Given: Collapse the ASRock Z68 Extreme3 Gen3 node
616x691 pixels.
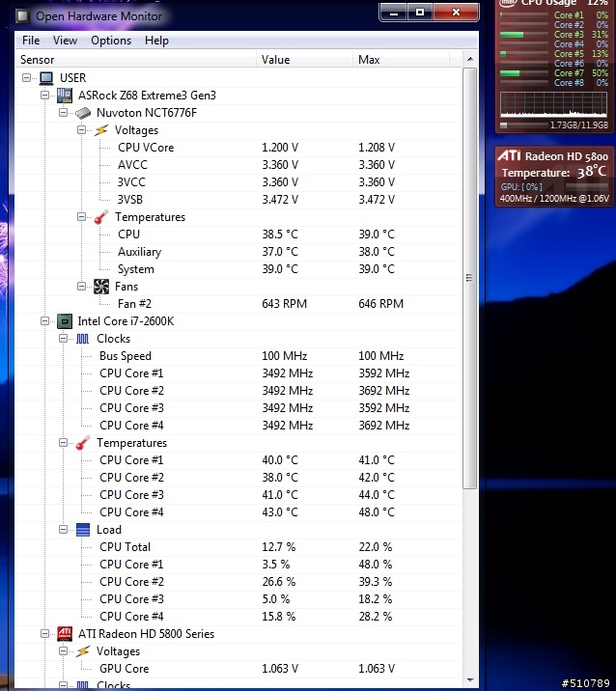Looking at the screenshot, I should (x=45, y=96).
